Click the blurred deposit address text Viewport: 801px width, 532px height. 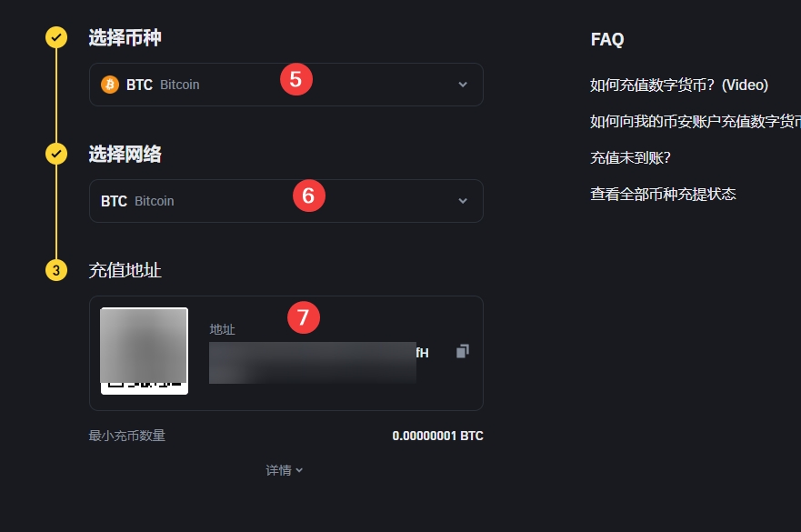click(x=313, y=362)
